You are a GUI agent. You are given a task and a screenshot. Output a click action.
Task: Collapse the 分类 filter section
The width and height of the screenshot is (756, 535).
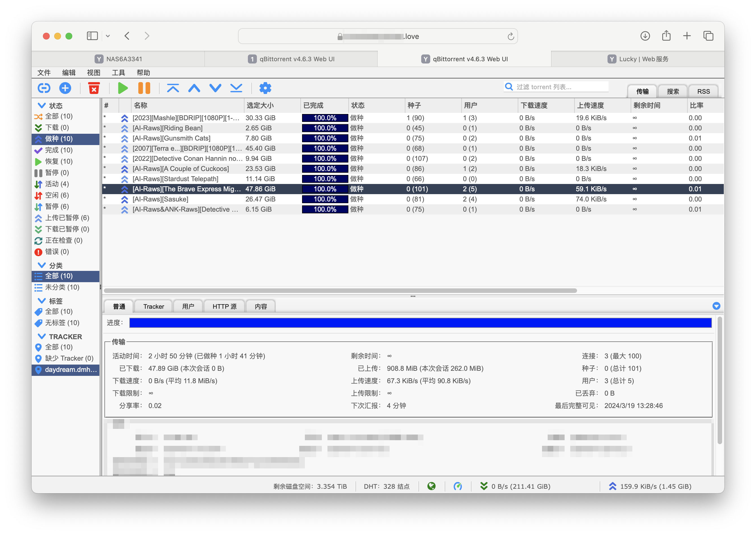[x=42, y=265]
